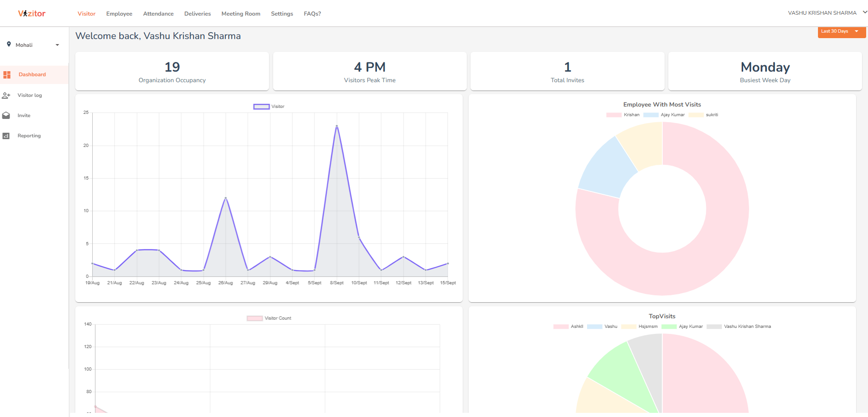The height and width of the screenshot is (417, 868).
Task: Toggle the Visitor series in line chart legend
Action: tap(269, 107)
